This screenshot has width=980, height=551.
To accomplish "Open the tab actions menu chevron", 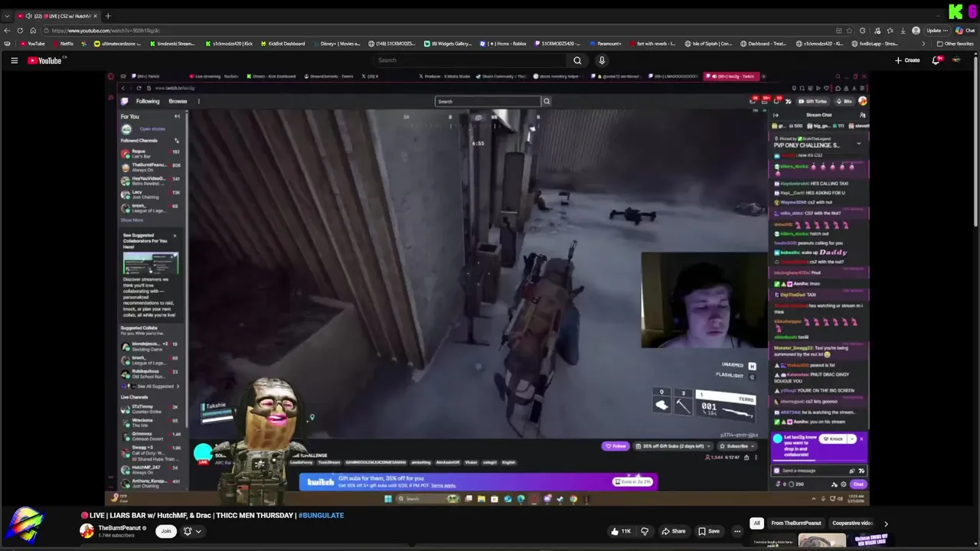I will tap(7, 16).
